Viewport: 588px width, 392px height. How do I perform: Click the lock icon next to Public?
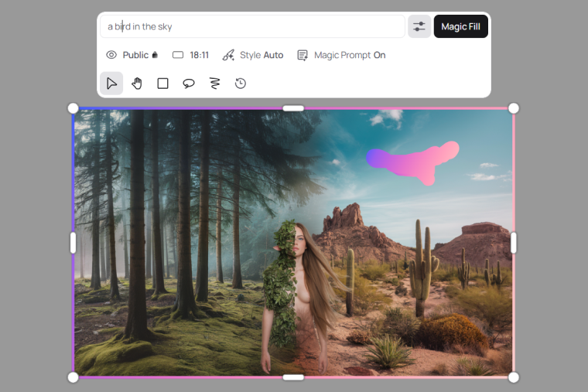155,55
